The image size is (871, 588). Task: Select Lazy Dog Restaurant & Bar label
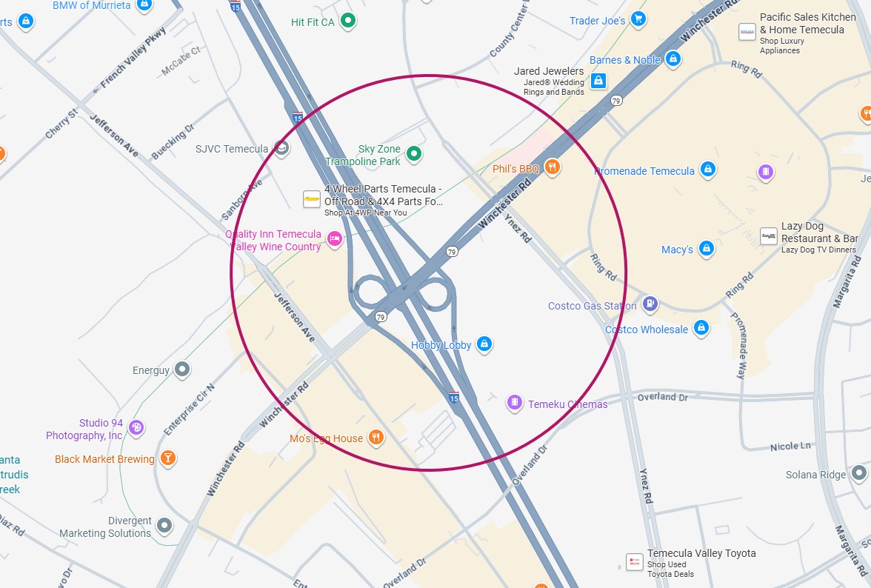pyautogui.click(x=820, y=232)
